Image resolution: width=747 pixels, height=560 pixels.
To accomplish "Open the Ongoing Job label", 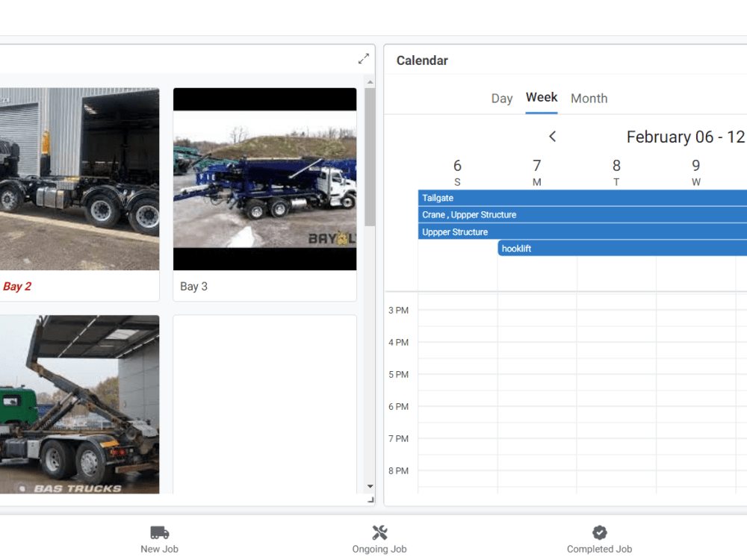I will tap(379, 549).
